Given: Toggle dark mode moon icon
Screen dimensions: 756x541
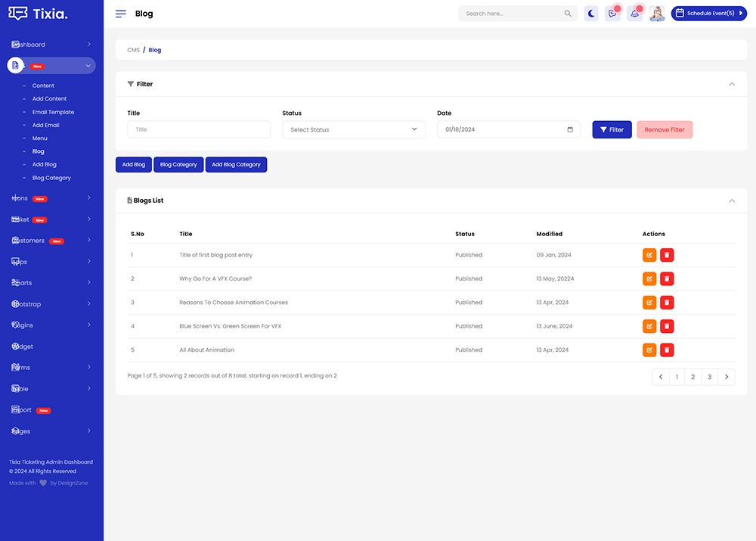Looking at the screenshot, I should click(591, 14).
